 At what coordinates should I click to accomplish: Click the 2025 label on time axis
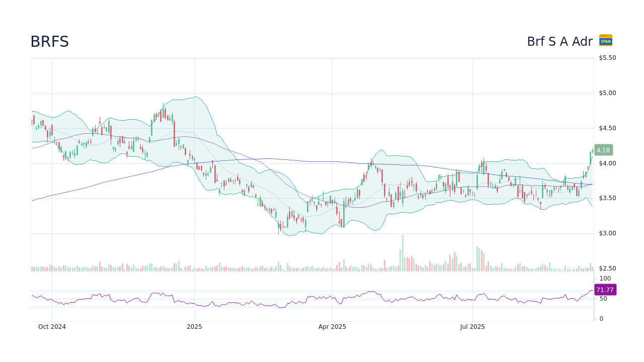(x=194, y=326)
